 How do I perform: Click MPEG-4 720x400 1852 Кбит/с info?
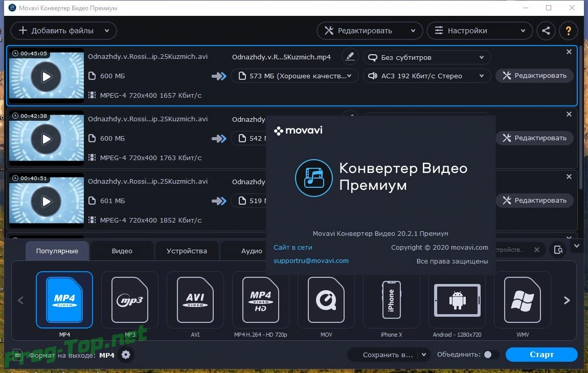(150, 220)
